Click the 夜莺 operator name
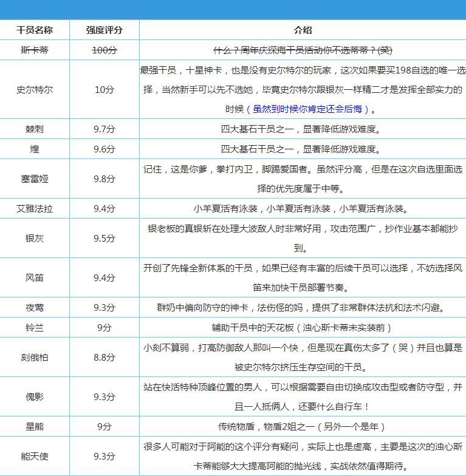Viewport: 466px width, 476px height. [x=35, y=307]
